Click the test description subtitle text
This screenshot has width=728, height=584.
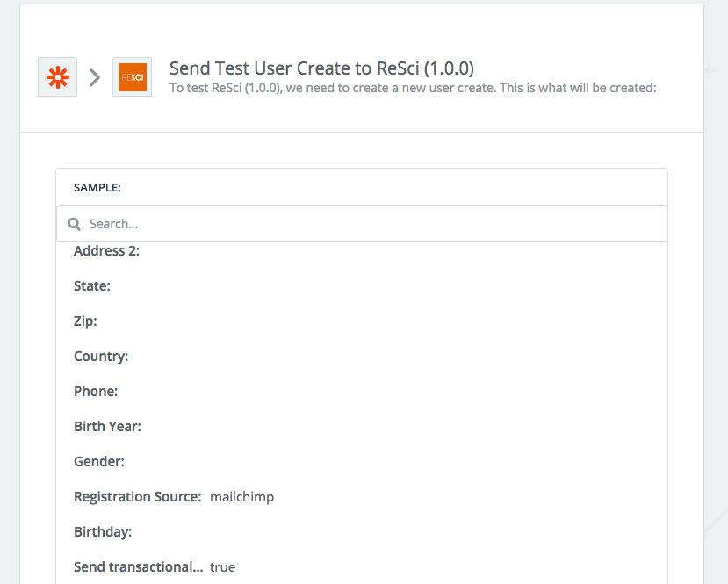413,88
